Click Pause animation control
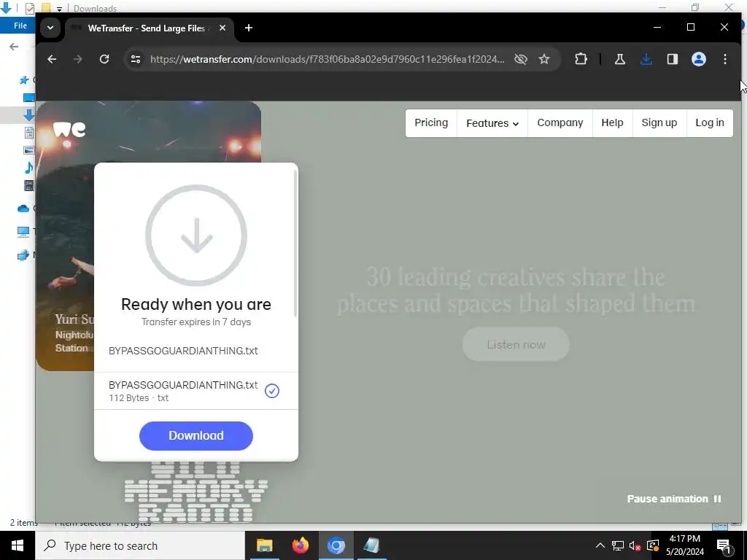 tap(673, 499)
